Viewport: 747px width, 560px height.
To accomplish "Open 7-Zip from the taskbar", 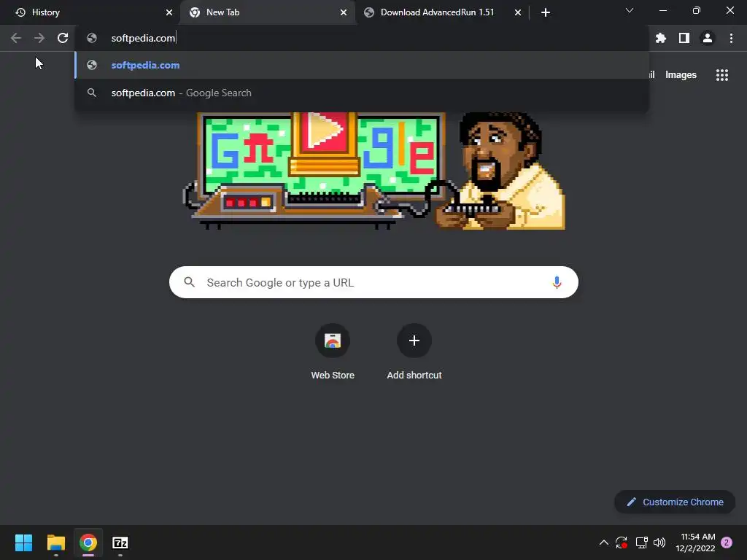I will pos(120,542).
